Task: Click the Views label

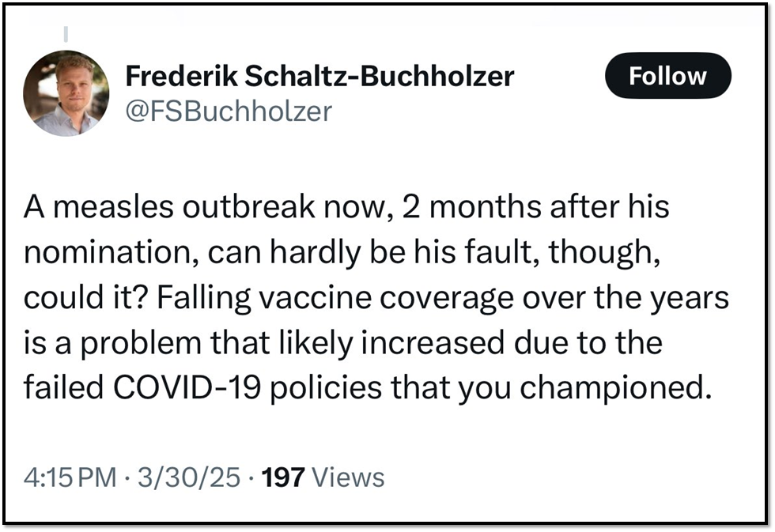Action: pyautogui.click(x=349, y=477)
